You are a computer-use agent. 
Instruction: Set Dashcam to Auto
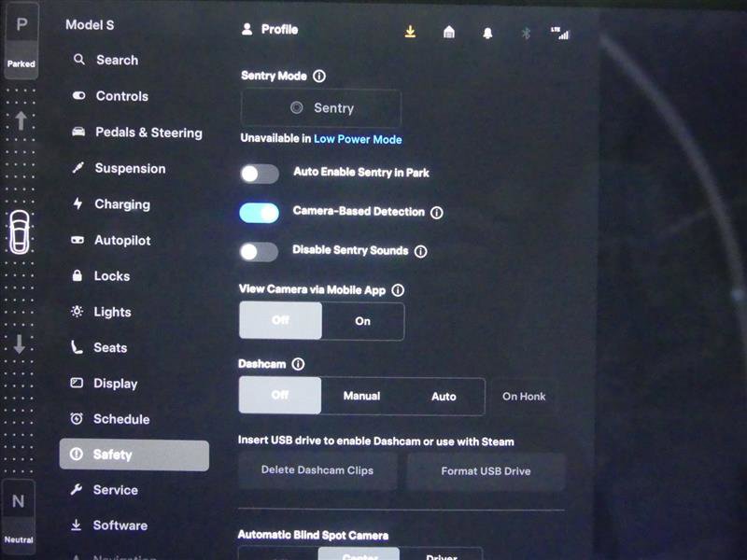click(444, 397)
